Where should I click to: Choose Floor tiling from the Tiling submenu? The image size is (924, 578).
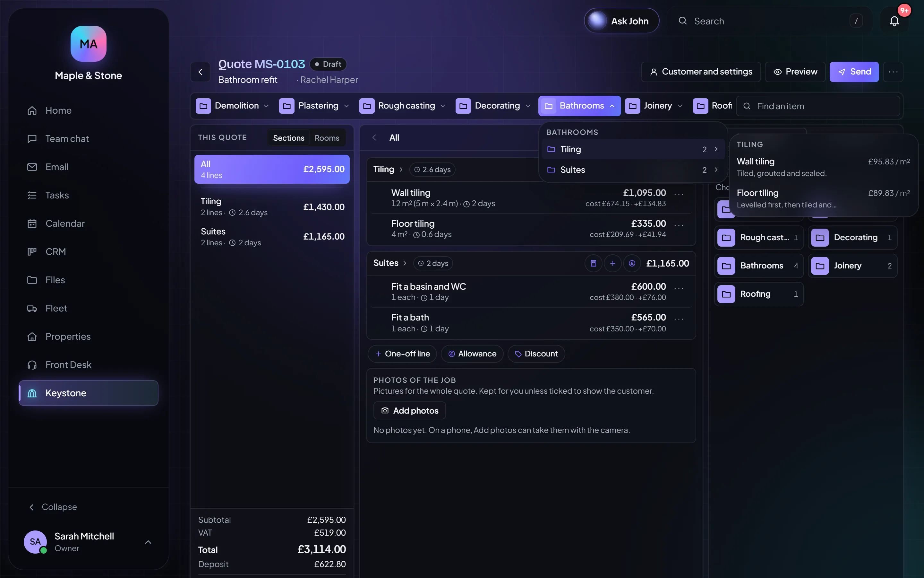823,198
